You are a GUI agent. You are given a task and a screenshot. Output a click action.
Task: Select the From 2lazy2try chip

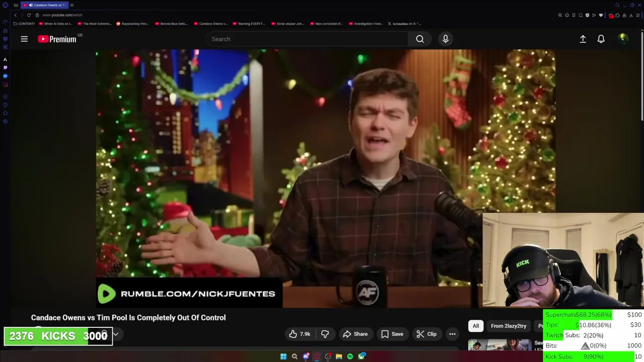pyautogui.click(x=509, y=326)
